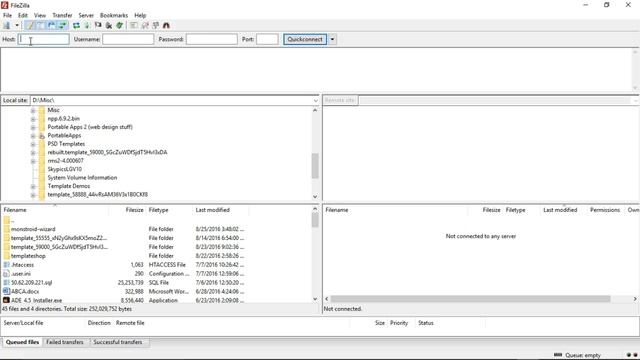This screenshot has height=360, width=640.
Task: Click the remote file list horizontal scrollbar
Action: 470,299
